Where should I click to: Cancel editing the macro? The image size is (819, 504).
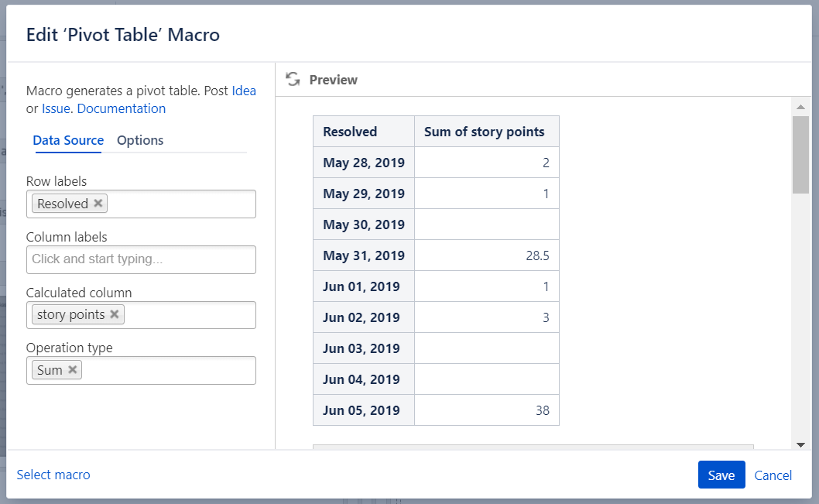(x=773, y=475)
